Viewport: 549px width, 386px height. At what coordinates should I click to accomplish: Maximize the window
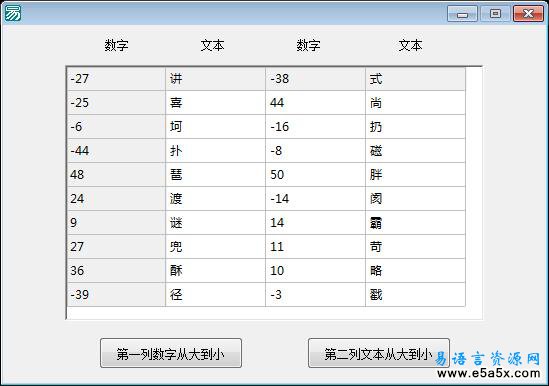coord(495,14)
